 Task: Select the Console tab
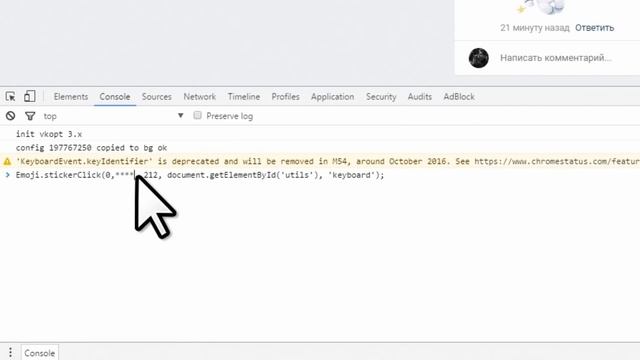115,97
